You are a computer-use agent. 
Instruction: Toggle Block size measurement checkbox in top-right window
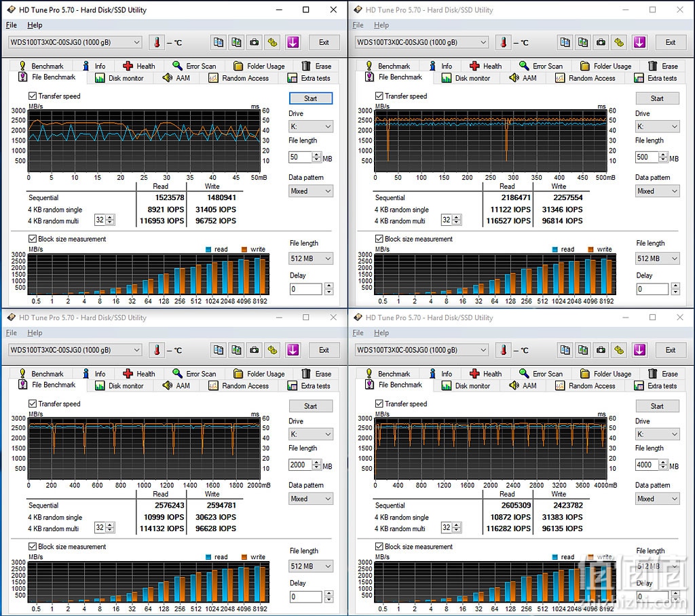click(x=379, y=239)
